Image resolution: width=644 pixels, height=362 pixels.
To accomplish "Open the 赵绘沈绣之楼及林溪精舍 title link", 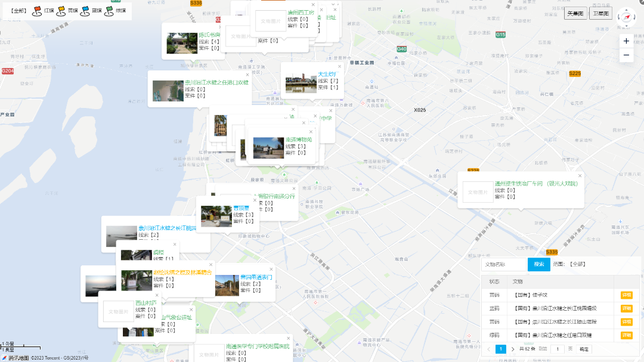I will point(183,273).
